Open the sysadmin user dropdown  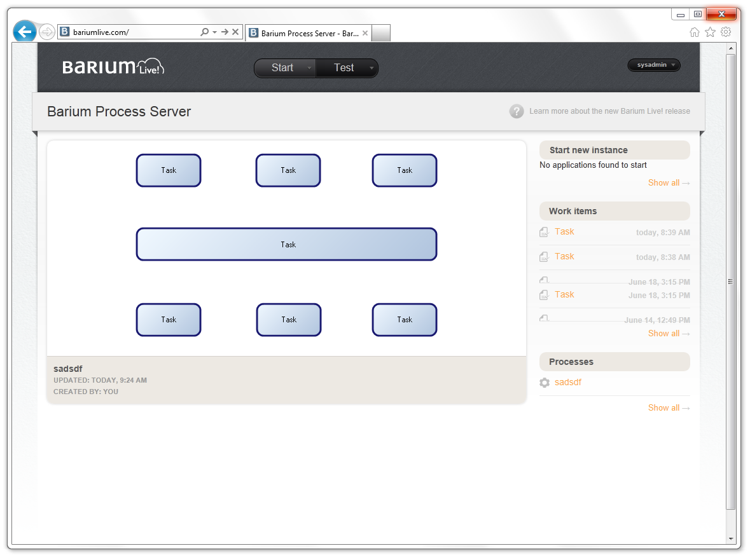(x=654, y=65)
